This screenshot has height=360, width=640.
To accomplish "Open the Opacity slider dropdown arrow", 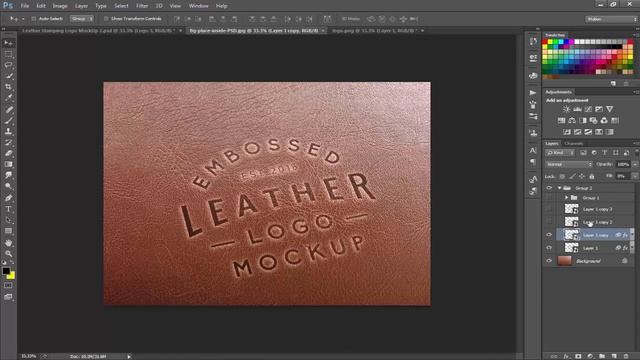I will [635, 164].
